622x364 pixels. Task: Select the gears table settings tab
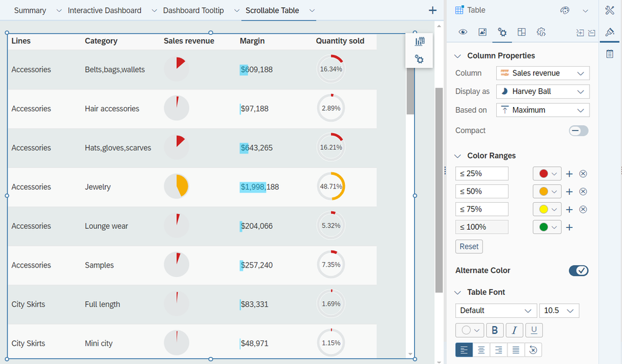(502, 32)
